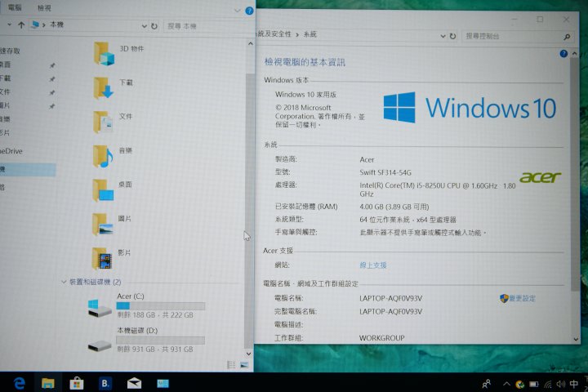Click 本機 in Explorer breadcrumb
The image size is (588, 392).
click(x=56, y=24)
